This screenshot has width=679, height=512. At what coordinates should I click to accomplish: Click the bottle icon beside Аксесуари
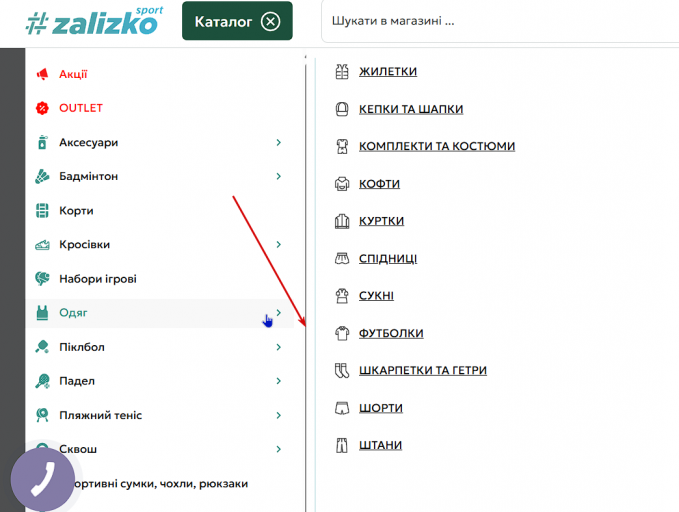42,142
